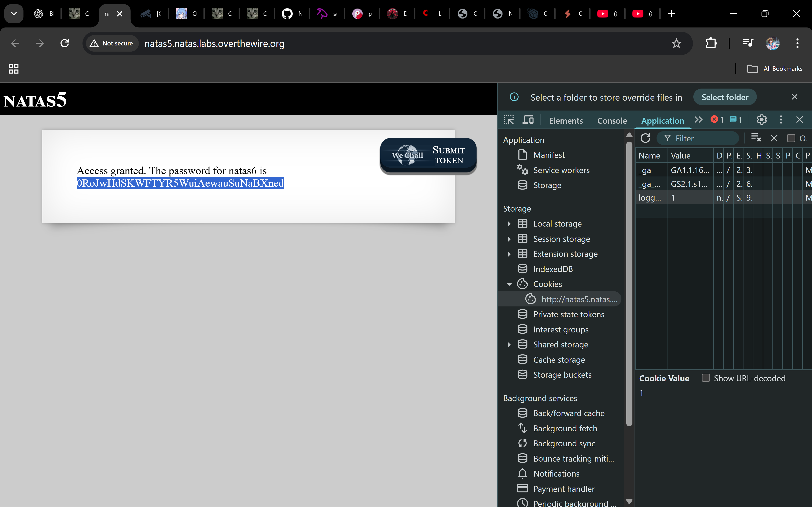This screenshot has height=507, width=812.
Task: Open DevTools settings gear
Action: pyautogui.click(x=761, y=120)
